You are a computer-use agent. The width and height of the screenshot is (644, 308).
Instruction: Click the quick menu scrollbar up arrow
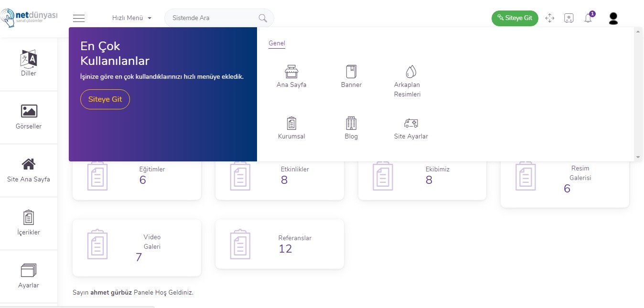(638, 31)
